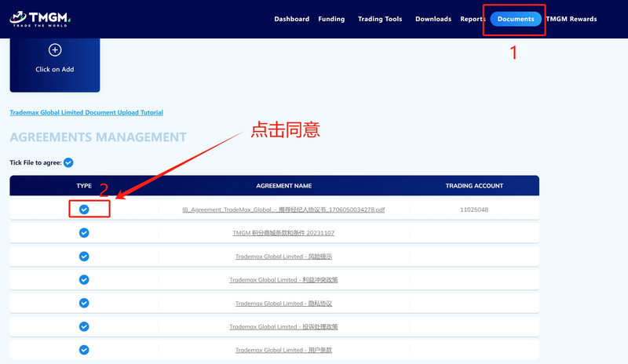Click the plus icon on the Add card
628x364 pixels.
55,50
